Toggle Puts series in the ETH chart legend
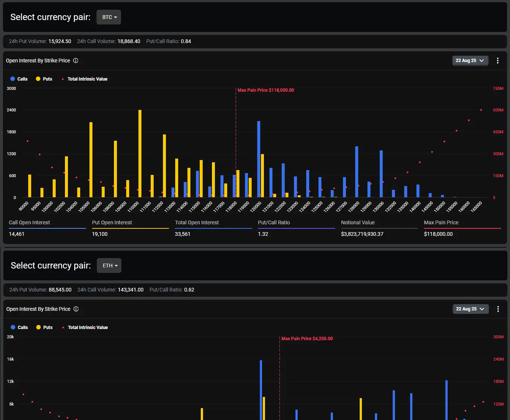510x420 pixels. coord(44,327)
